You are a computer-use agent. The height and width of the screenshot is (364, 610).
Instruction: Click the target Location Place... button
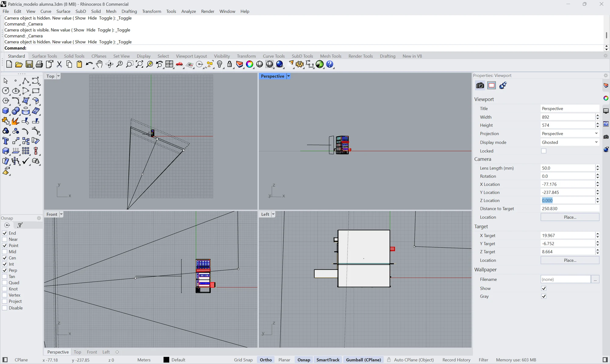(x=570, y=260)
